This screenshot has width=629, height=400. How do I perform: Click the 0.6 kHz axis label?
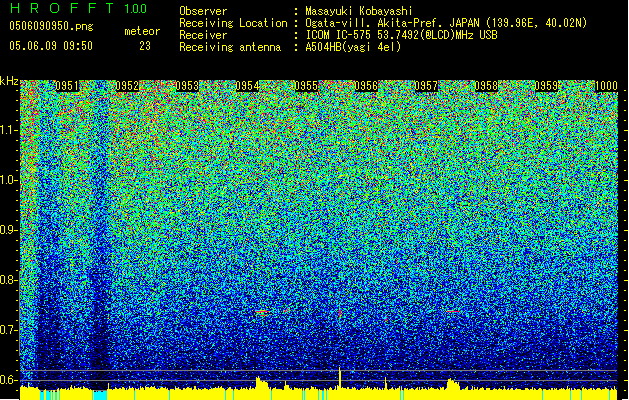click(9, 380)
